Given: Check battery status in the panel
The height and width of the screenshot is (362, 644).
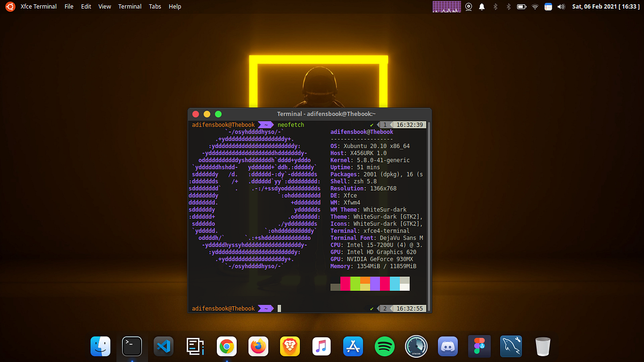Looking at the screenshot, I should point(521,6).
